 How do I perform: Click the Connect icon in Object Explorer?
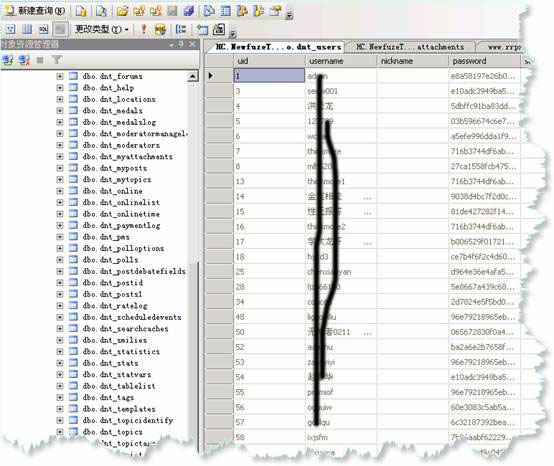coord(8,60)
